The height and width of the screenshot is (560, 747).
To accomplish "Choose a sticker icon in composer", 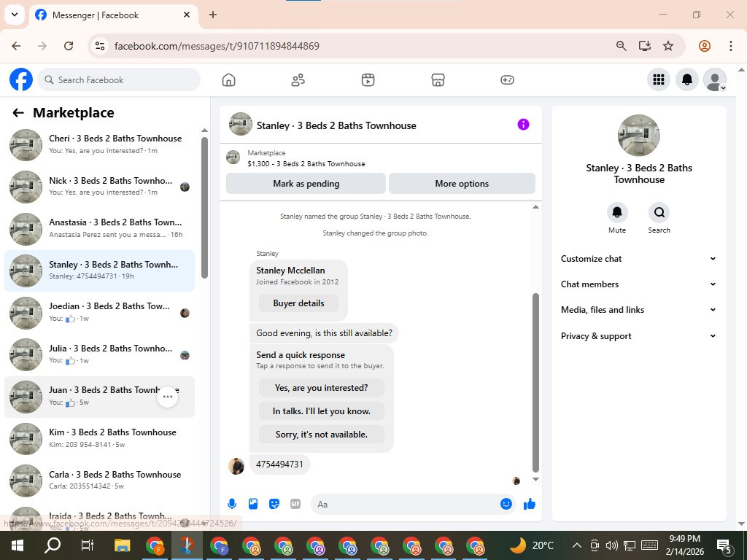I will 274,504.
